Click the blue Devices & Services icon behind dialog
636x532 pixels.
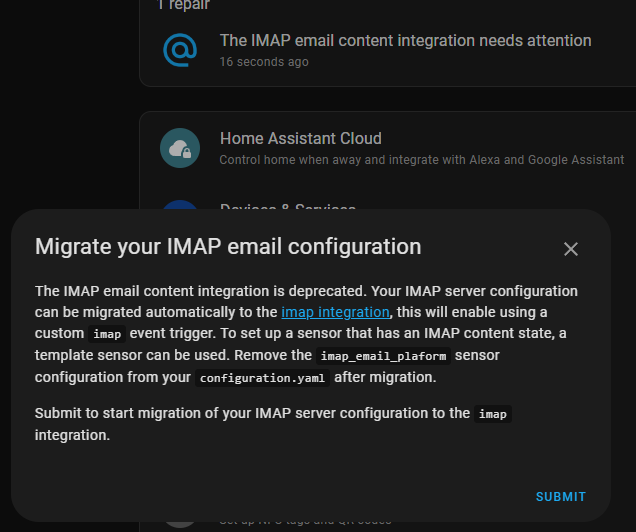(x=180, y=205)
